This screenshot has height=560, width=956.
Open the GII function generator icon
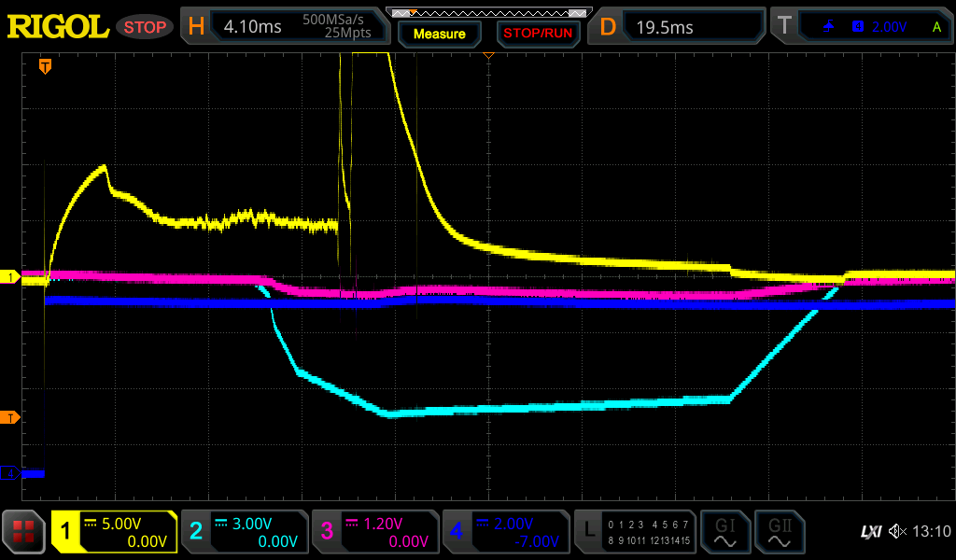point(780,532)
